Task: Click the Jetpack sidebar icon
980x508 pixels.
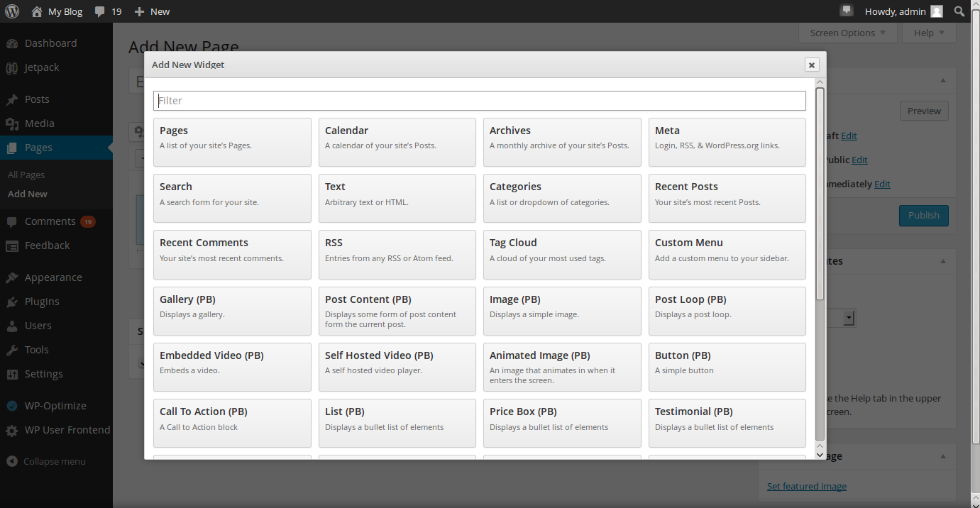Action: 12,67
